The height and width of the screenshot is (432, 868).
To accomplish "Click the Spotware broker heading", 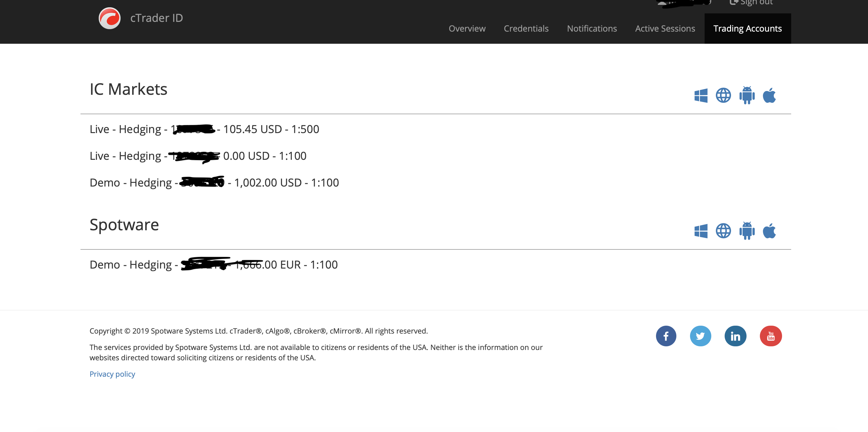I will pyautogui.click(x=124, y=225).
